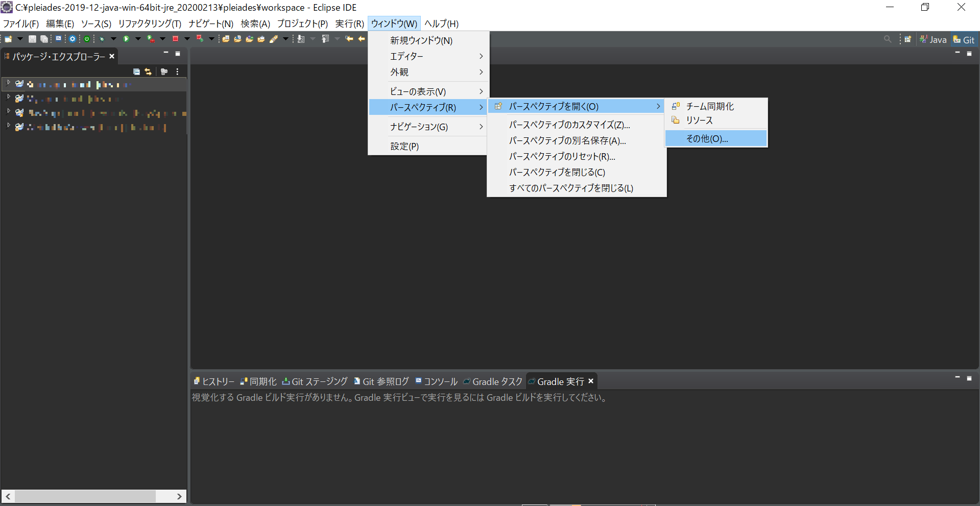
Task: Open Package Explorer view menu dots
Action: pyautogui.click(x=177, y=71)
